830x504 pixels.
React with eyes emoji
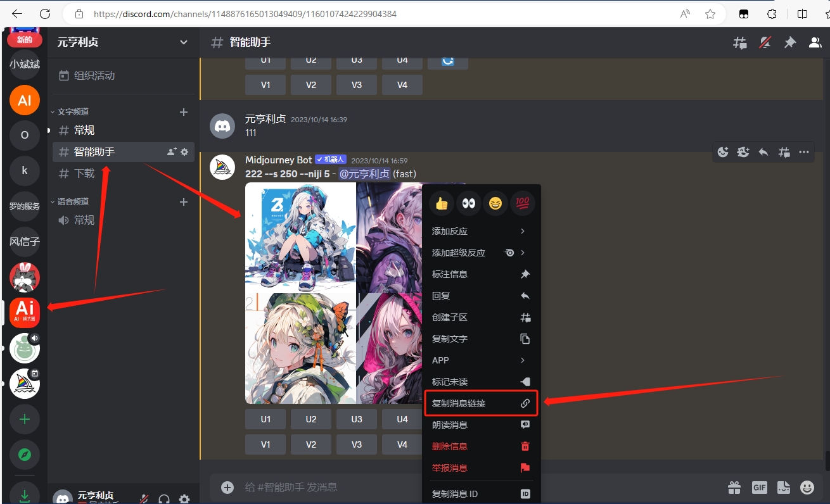pos(469,203)
